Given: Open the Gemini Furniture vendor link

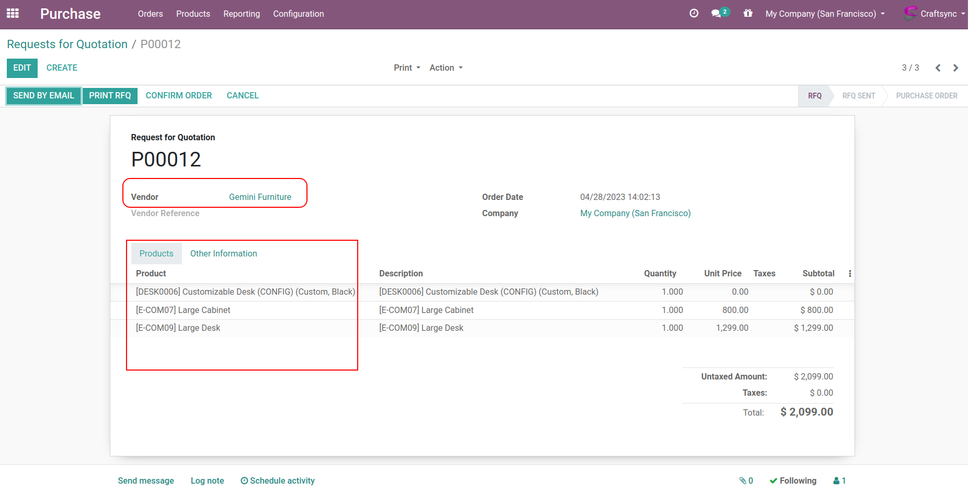Looking at the screenshot, I should point(260,197).
